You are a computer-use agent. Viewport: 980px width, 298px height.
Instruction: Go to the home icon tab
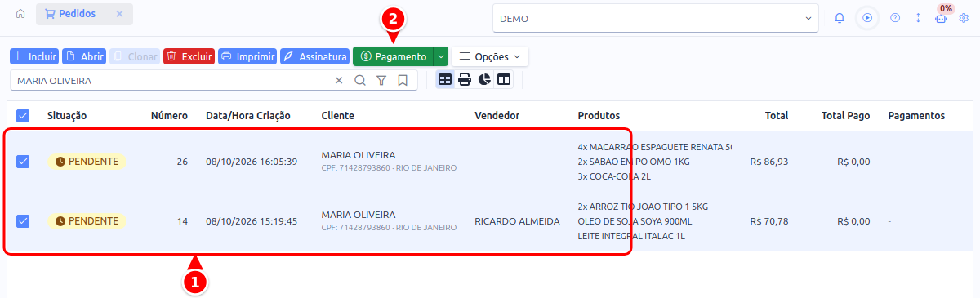[x=20, y=14]
